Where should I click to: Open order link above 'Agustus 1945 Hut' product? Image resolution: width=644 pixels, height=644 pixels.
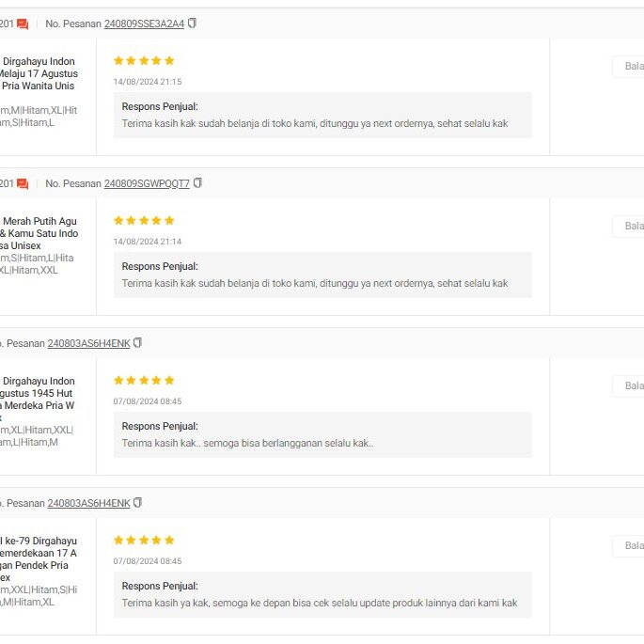[88, 343]
